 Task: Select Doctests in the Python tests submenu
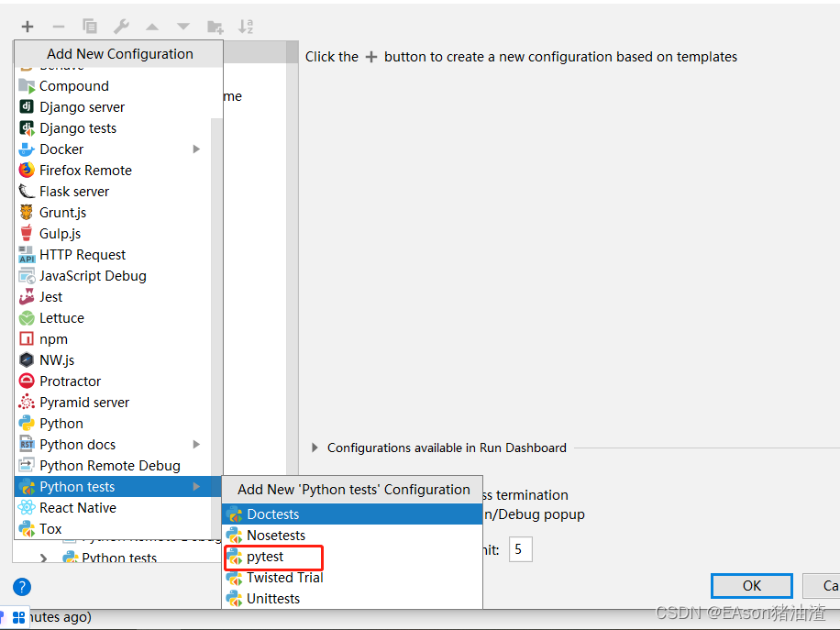[x=352, y=514]
